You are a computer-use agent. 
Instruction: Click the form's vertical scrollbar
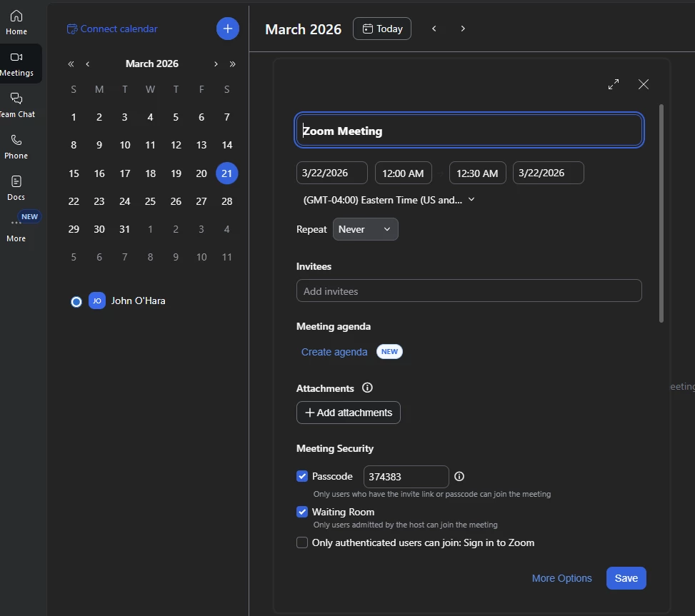661,213
